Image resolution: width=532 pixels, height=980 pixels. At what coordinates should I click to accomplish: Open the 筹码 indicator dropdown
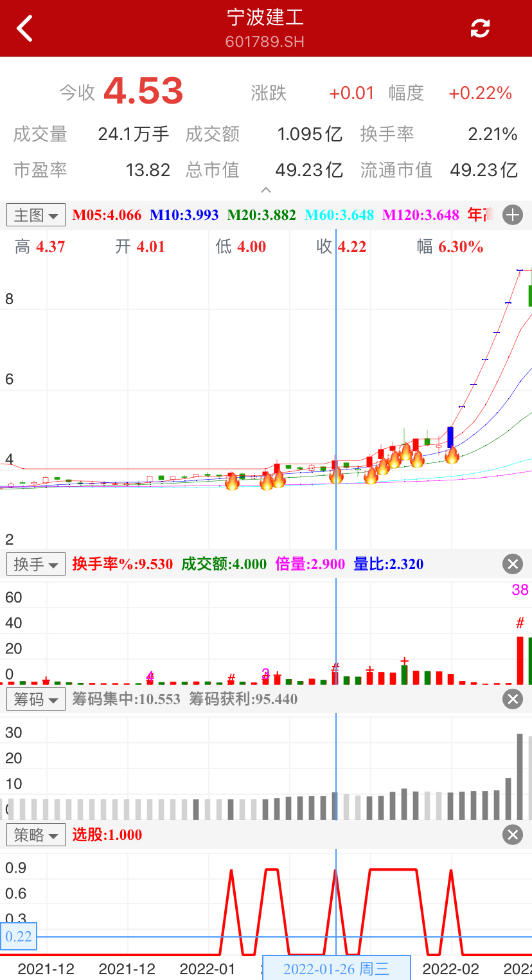(x=36, y=699)
